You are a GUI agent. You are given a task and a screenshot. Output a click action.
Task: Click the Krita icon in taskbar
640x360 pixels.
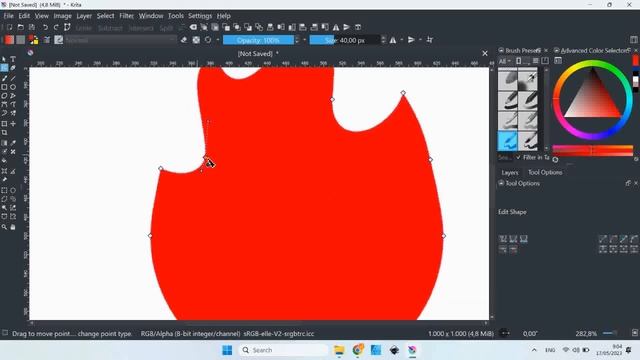(412, 350)
